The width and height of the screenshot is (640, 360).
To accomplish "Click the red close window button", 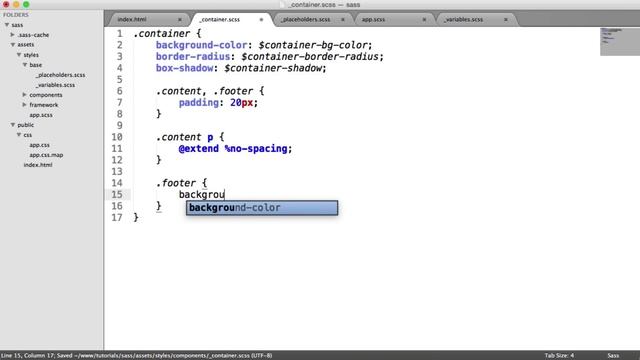I will point(6,4).
